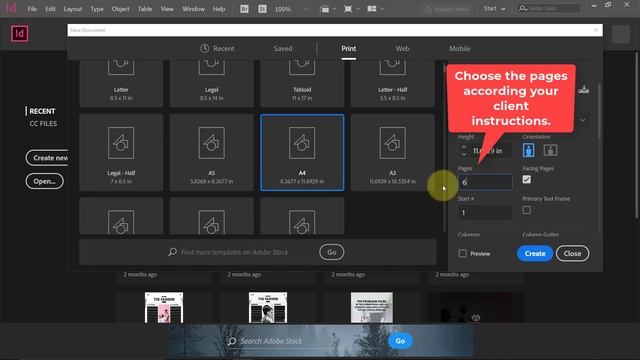Open the Window menu
640x360 pixels.
(x=193, y=9)
